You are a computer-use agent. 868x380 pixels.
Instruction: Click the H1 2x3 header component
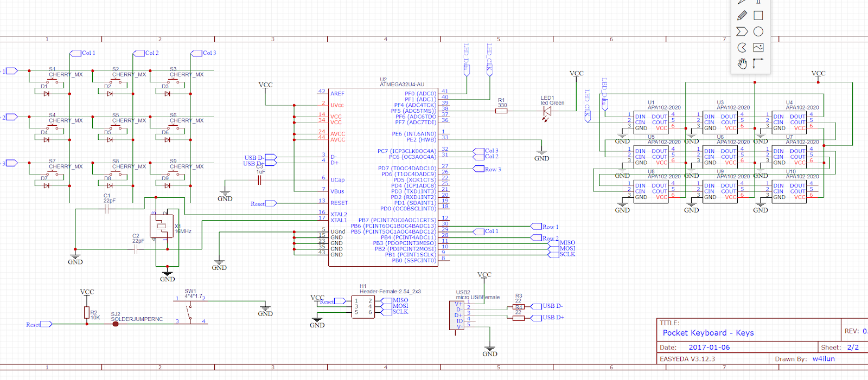coord(363,306)
